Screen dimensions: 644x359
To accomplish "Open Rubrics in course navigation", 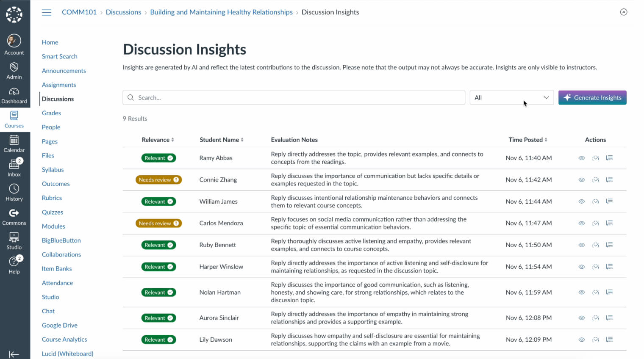I will pyautogui.click(x=52, y=198).
